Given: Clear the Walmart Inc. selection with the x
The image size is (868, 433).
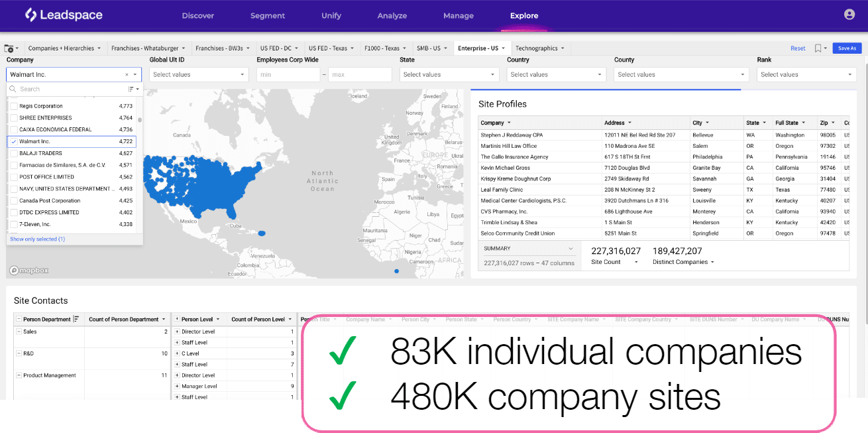Looking at the screenshot, I should tap(127, 75).
